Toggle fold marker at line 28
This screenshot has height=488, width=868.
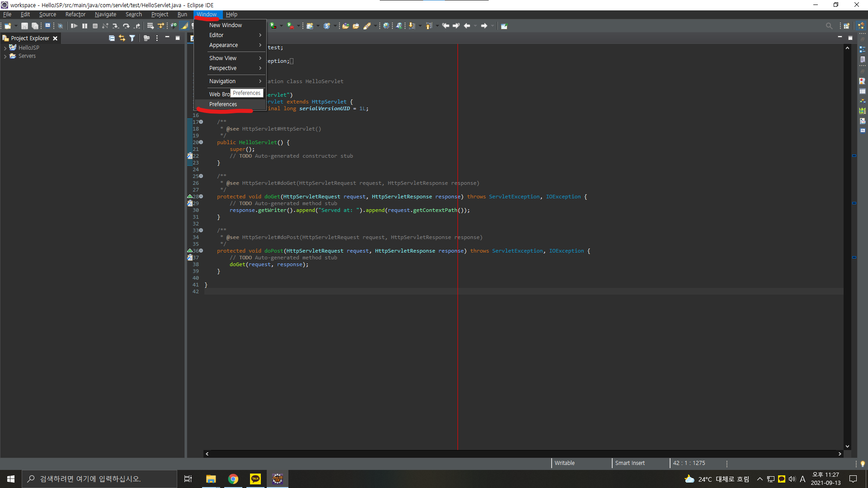click(x=201, y=197)
